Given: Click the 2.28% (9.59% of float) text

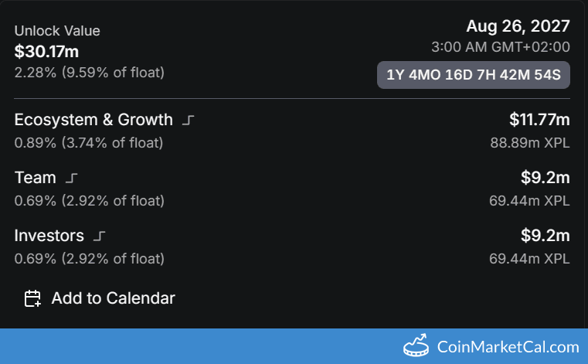Looking at the screenshot, I should 90,72.
